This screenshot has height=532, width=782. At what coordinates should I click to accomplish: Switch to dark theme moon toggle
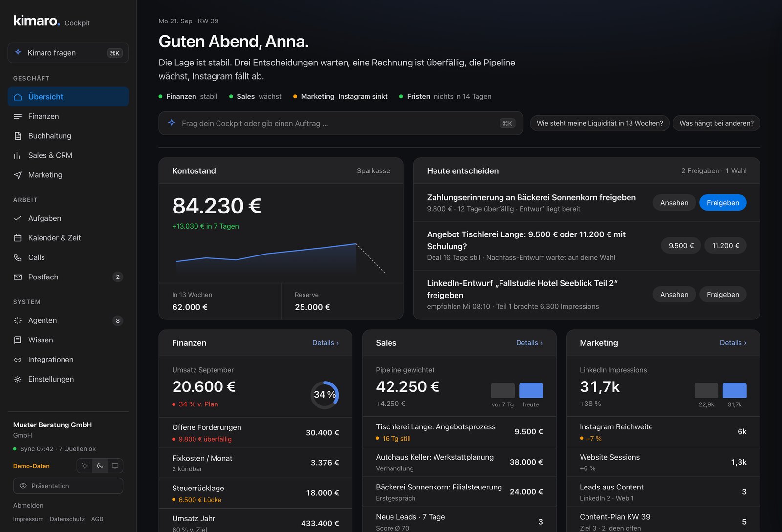(x=100, y=466)
